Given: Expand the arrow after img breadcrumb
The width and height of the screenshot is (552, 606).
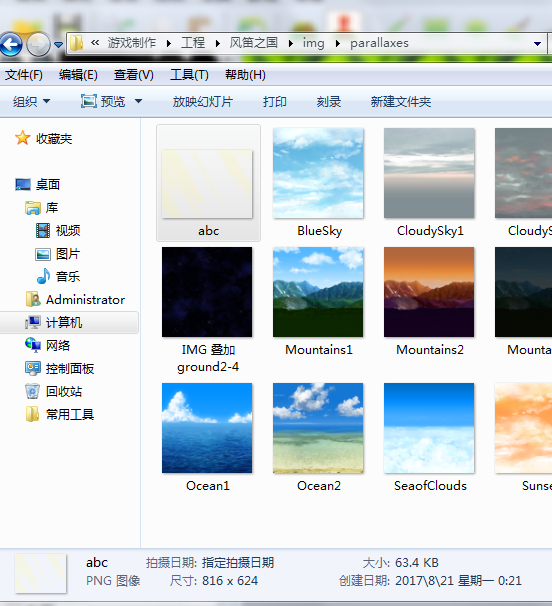Looking at the screenshot, I should pyautogui.click(x=338, y=44).
